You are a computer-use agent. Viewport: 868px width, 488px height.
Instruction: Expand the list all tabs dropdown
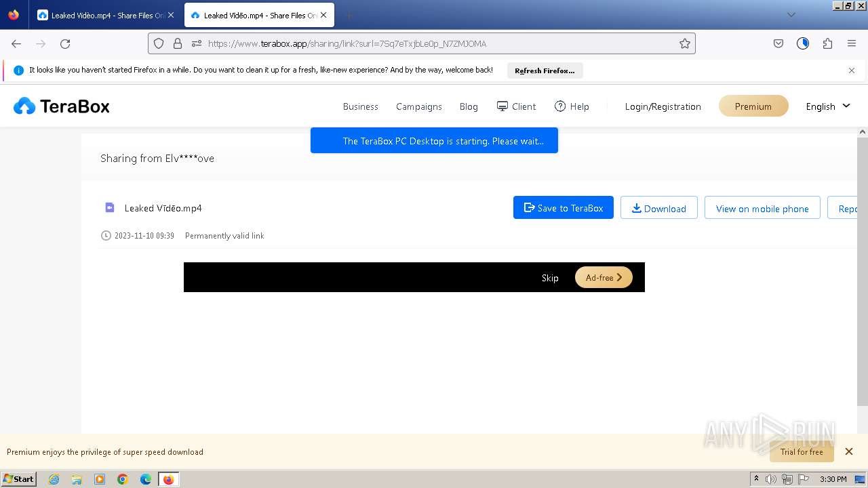pos(791,15)
